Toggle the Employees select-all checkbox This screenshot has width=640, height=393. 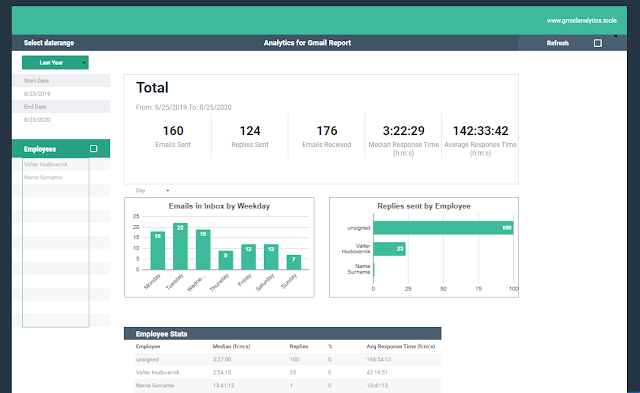tap(93, 149)
